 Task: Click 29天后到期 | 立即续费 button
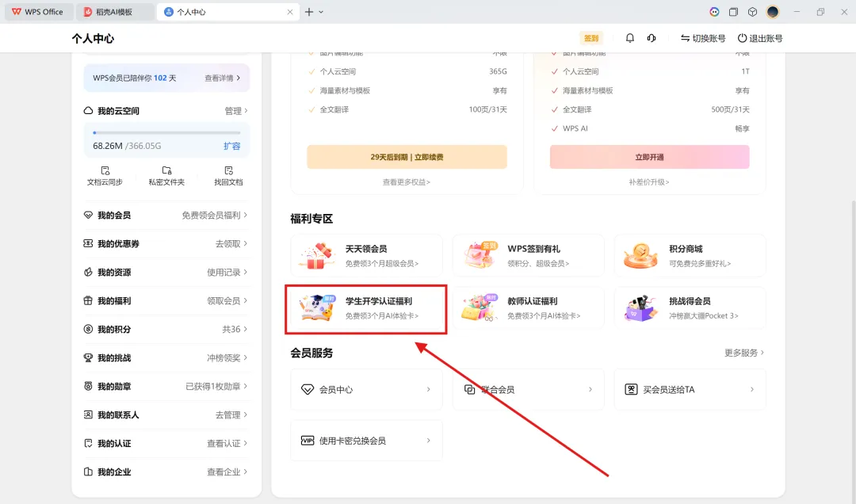(407, 157)
